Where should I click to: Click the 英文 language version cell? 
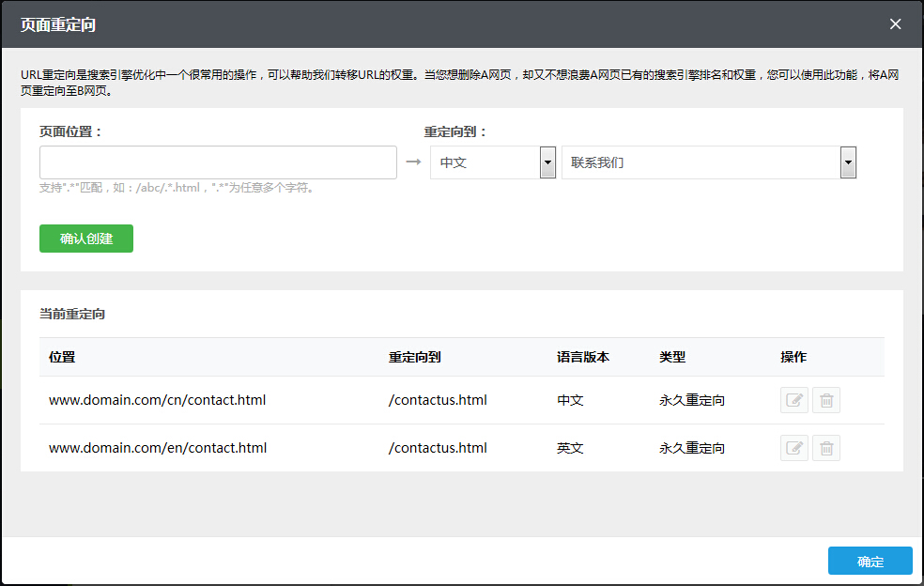pyautogui.click(x=569, y=447)
